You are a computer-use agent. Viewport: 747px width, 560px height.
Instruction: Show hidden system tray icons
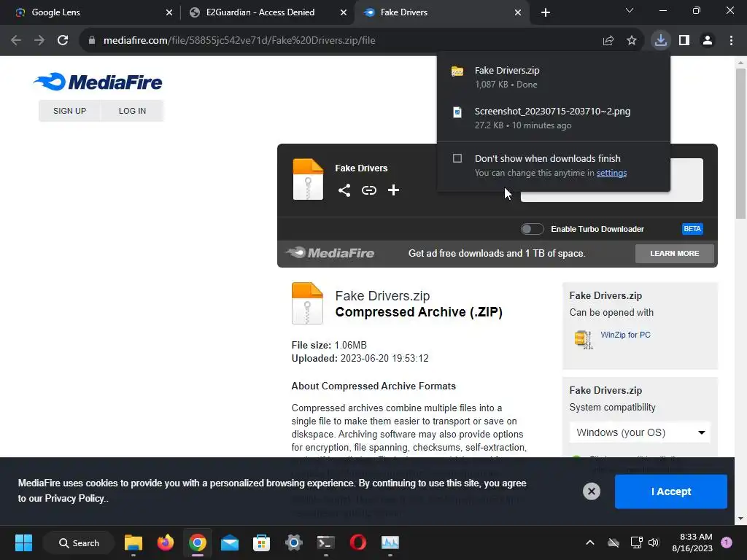[589, 542]
